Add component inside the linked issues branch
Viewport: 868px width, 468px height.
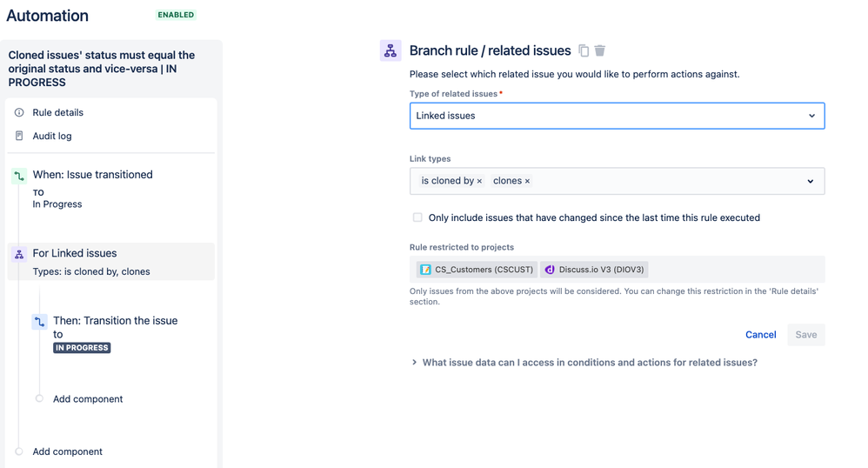click(x=87, y=399)
